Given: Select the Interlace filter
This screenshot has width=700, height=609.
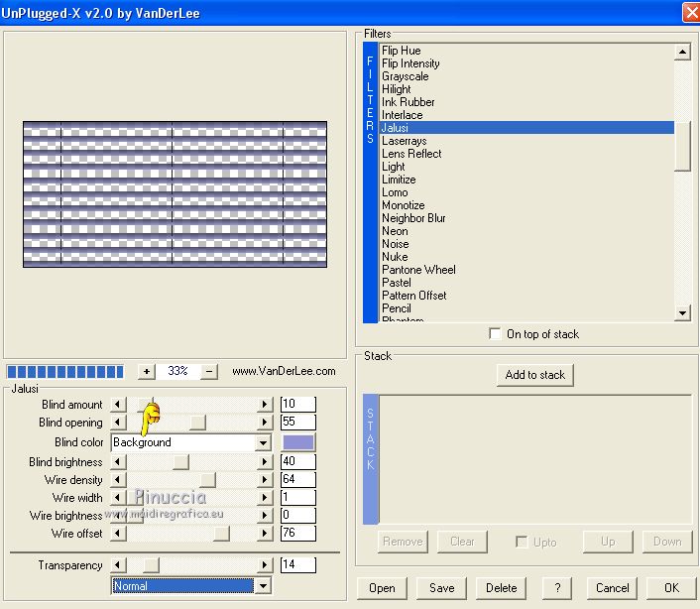Looking at the screenshot, I should [x=526, y=115].
